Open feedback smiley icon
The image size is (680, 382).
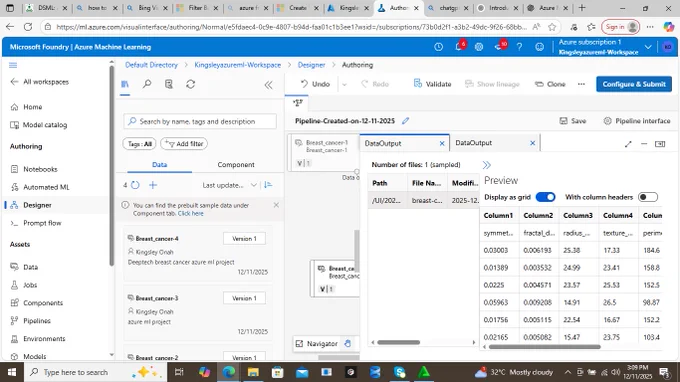tap(539, 47)
